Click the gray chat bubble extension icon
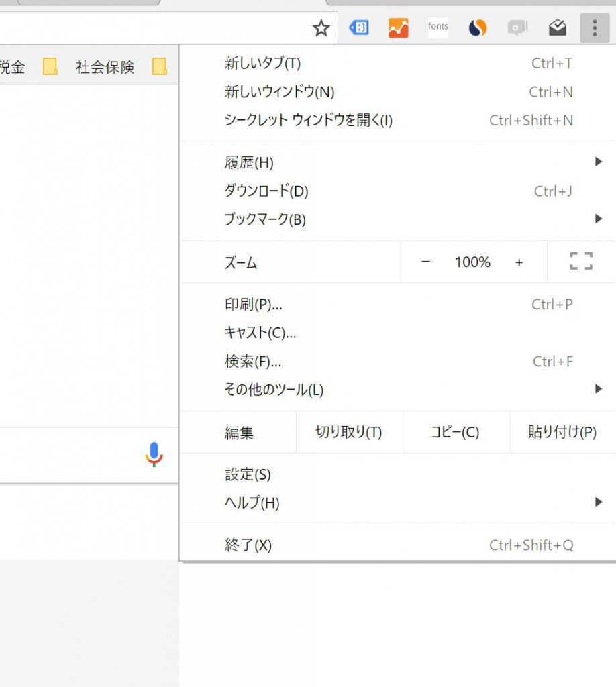Screen dimensions: 616x687 (x=517, y=28)
